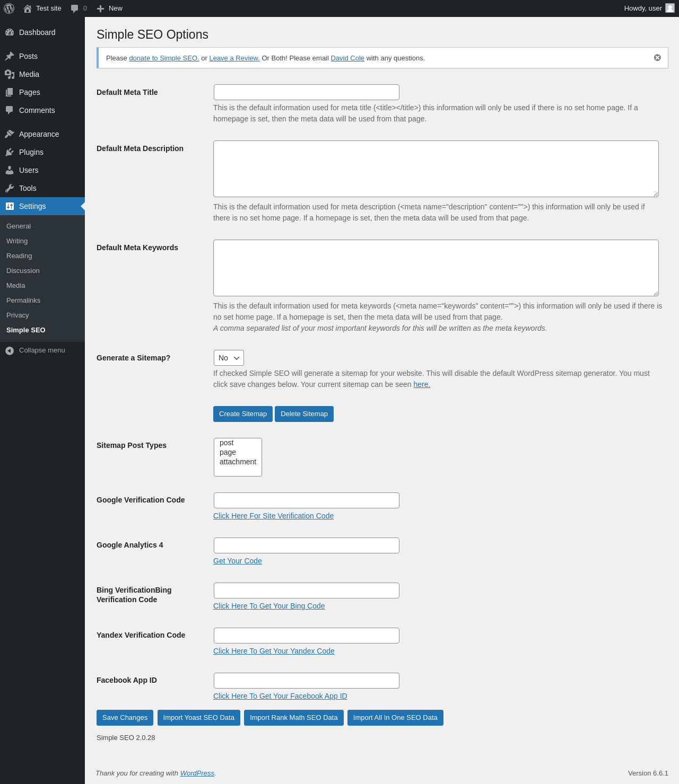
Task: Click the Pages icon in sidebar
Action: coord(10,92)
